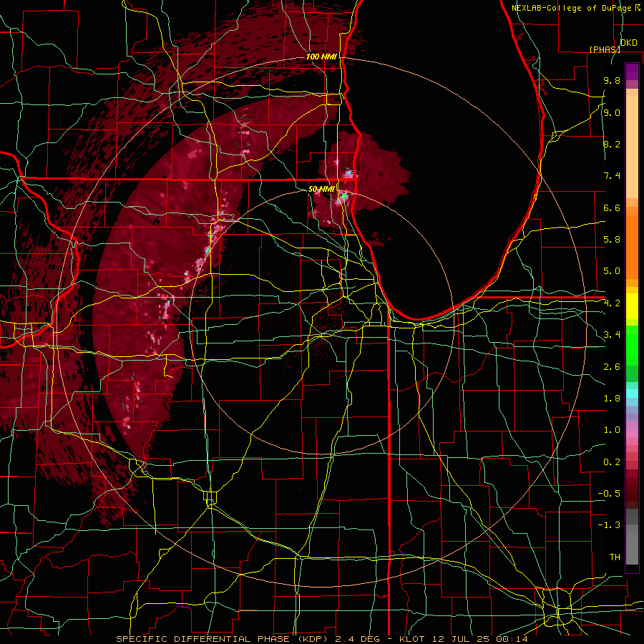This screenshot has width=644, height=644.
Task: Select the 4.2 value on color scale
Action: (612, 303)
